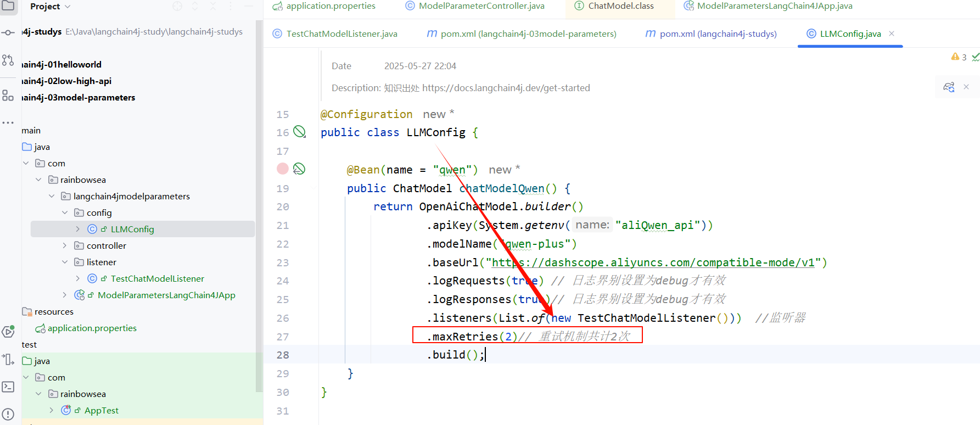This screenshot has height=425, width=980.
Task: Open the Structure tool window icon
Action: point(8,95)
